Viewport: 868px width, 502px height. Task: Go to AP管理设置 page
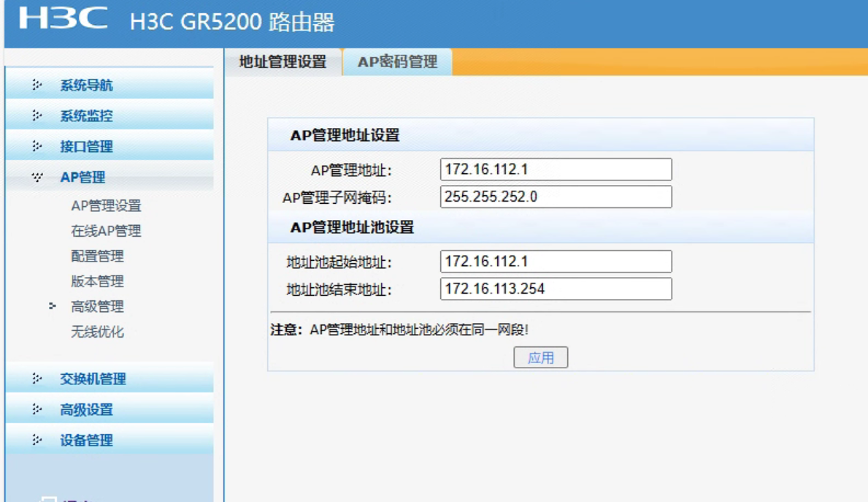tap(106, 205)
